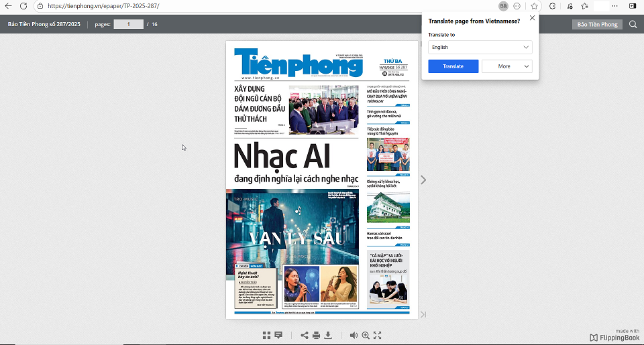Reload the current page

coord(23,6)
